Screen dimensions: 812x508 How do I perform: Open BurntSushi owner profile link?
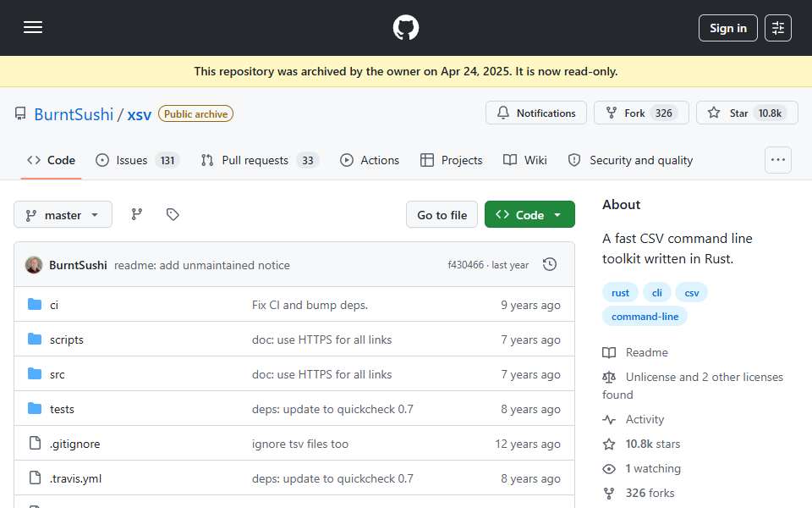pyautogui.click(x=74, y=114)
